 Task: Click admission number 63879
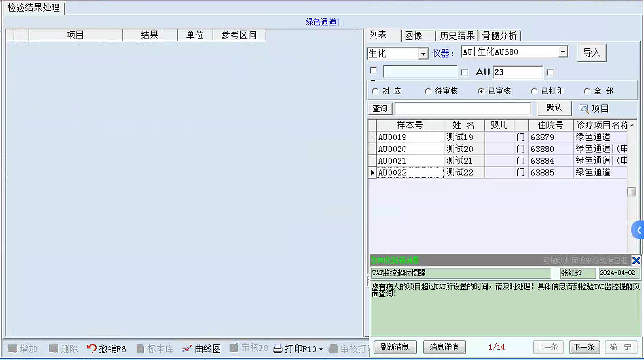tap(551, 137)
